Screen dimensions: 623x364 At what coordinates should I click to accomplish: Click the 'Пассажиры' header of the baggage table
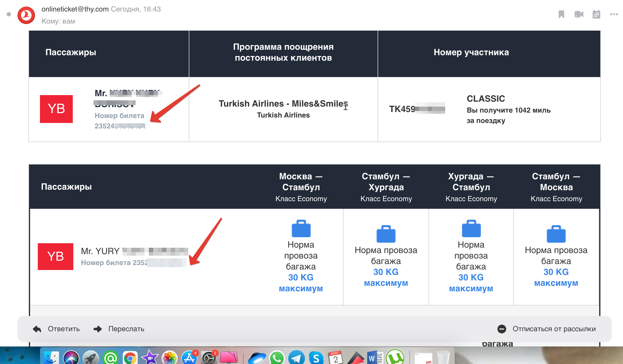tap(66, 187)
